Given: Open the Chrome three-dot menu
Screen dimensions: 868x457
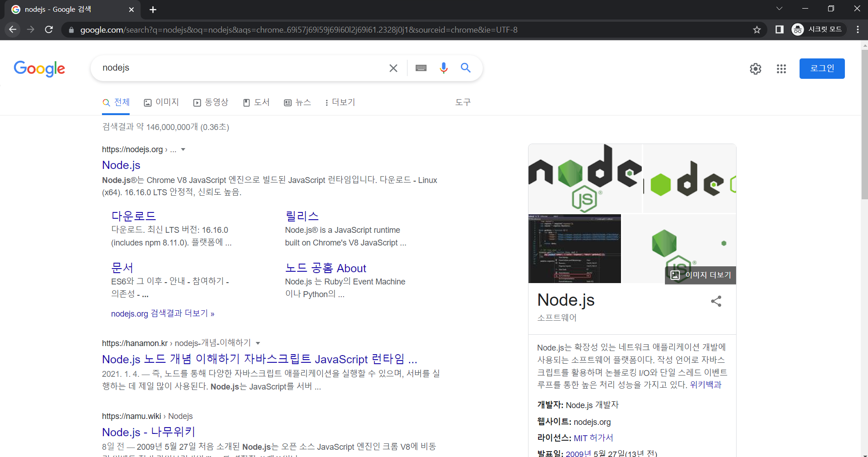Looking at the screenshot, I should coord(858,29).
